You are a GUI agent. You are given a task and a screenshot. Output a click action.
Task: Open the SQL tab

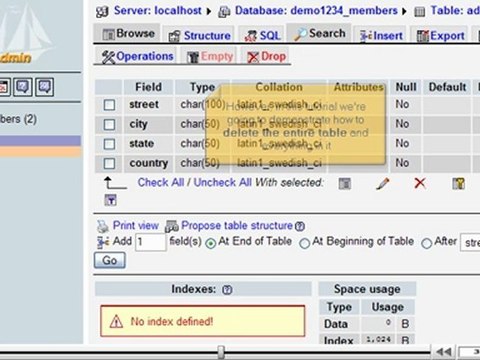pos(262,35)
